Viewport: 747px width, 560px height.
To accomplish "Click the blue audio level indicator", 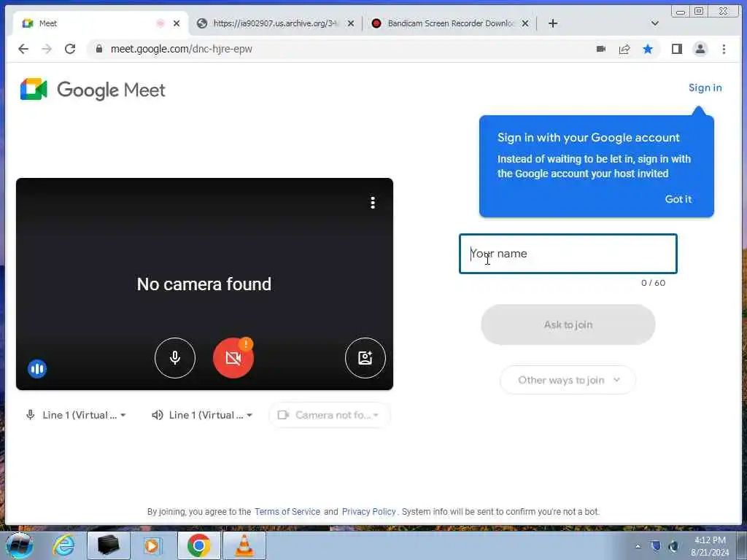I will point(37,368).
